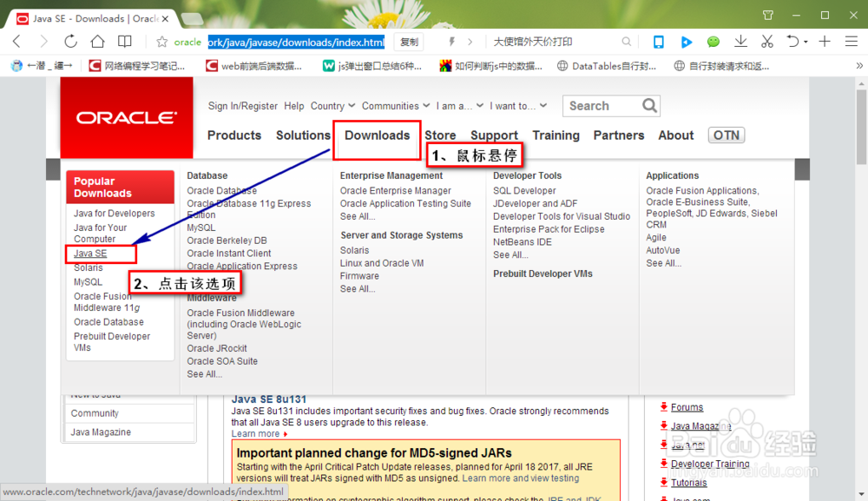Click the OTN button
The height and width of the screenshot is (501, 868).
click(x=727, y=135)
